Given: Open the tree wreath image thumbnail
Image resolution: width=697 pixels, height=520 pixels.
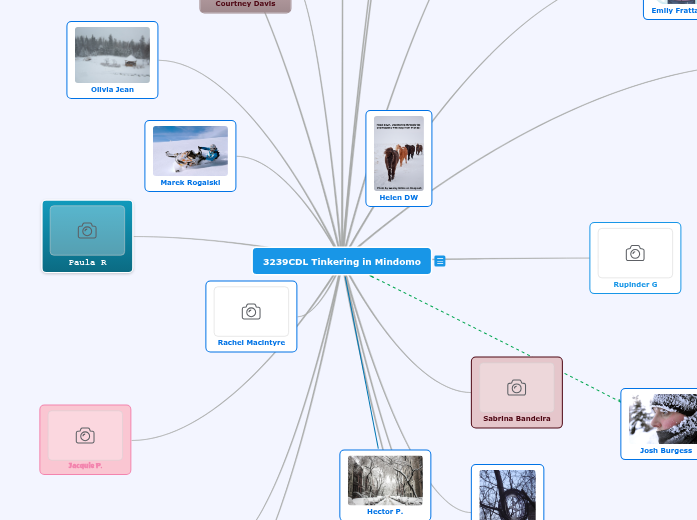Looking at the screenshot, I should pos(507,495).
